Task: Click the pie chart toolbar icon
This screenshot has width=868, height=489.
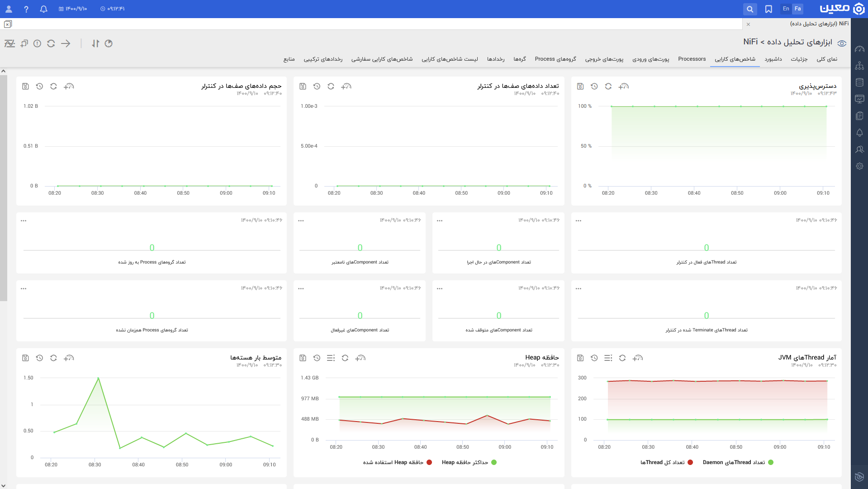Action: coord(109,43)
